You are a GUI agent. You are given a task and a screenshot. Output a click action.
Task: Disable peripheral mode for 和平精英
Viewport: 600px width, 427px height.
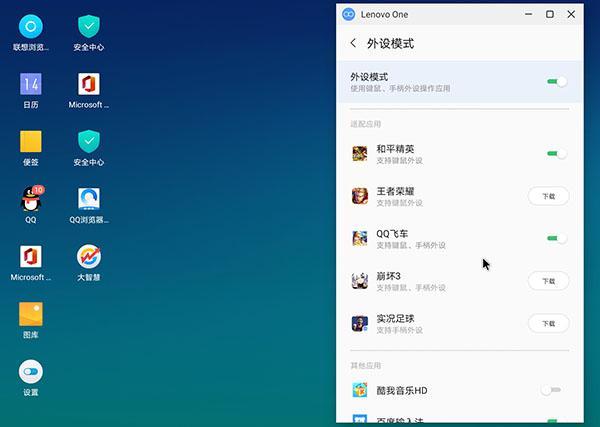557,154
